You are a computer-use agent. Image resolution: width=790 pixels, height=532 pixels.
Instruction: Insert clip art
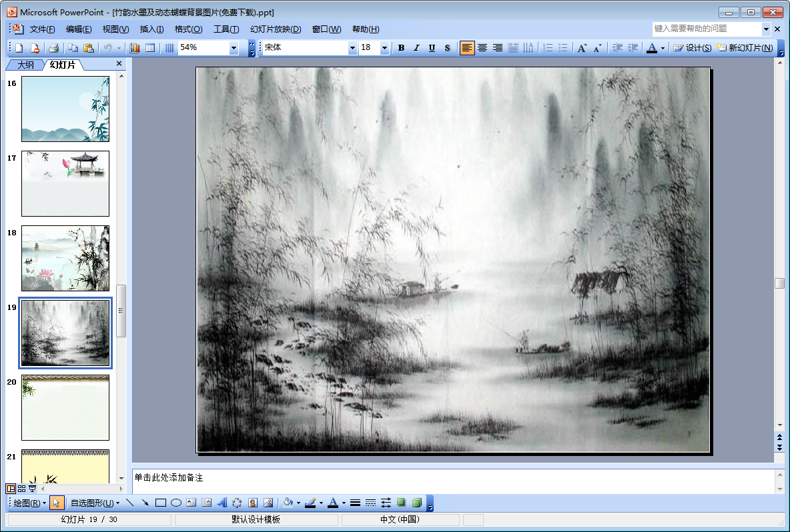(x=253, y=503)
